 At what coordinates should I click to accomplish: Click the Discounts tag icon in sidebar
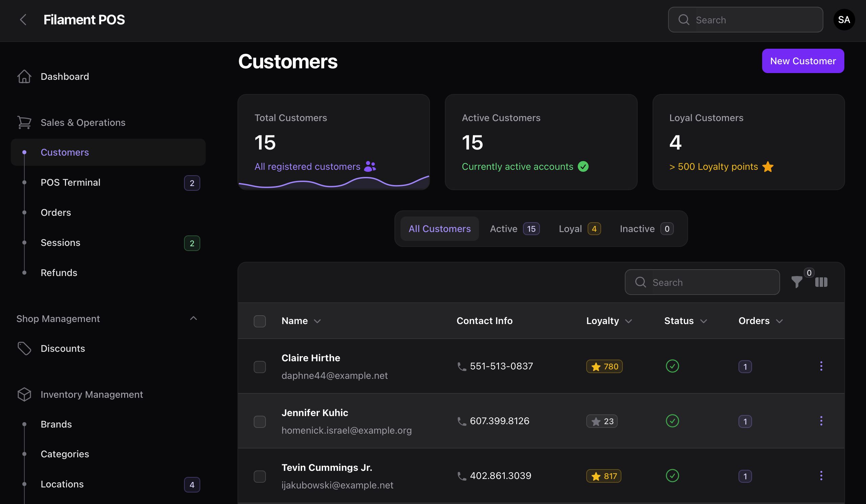[24, 348]
